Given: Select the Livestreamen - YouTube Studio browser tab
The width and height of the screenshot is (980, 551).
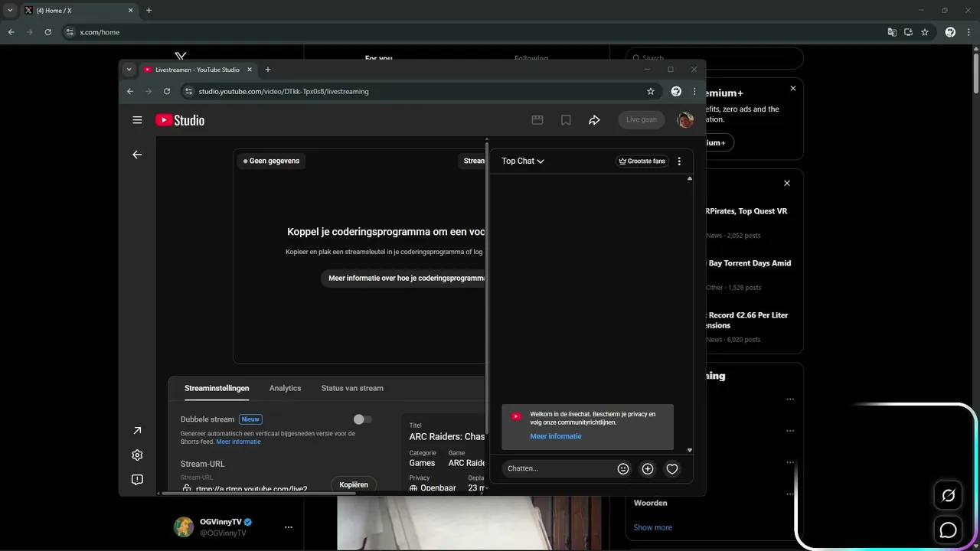Looking at the screenshot, I should point(198,70).
